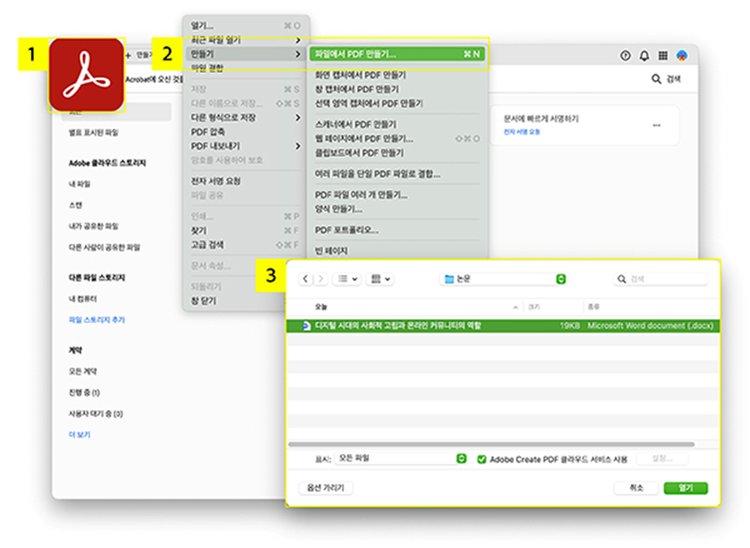This screenshot has height=548, width=750.
Task: Open 내 컴퓨터 in sidebar
Action: coord(83,299)
